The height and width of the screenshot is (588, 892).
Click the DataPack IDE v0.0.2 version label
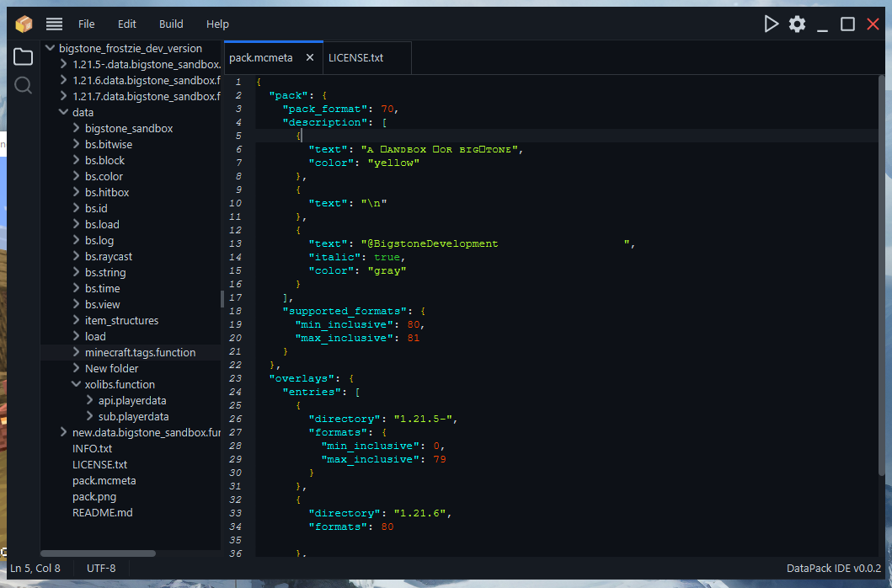pyautogui.click(x=833, y=568)
